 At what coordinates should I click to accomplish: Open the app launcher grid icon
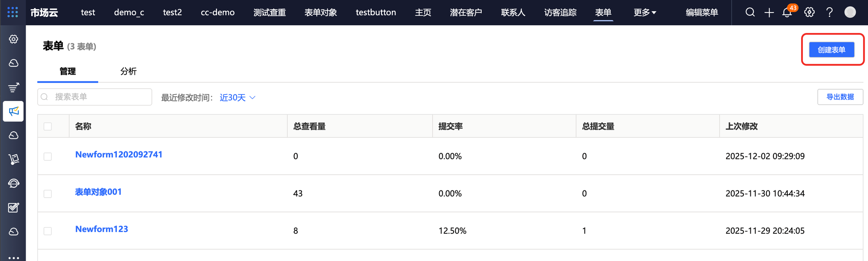(13, 12)
